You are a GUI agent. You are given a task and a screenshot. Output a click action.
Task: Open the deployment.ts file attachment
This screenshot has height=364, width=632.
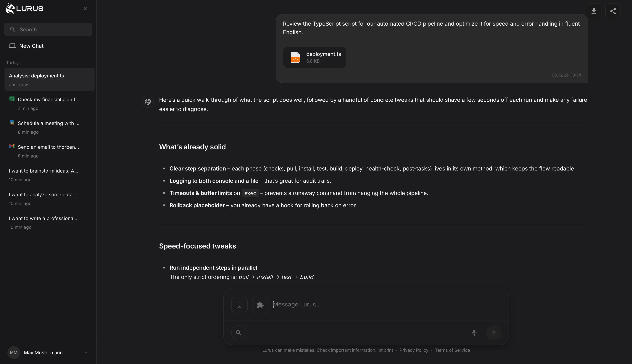coord(315,57)
